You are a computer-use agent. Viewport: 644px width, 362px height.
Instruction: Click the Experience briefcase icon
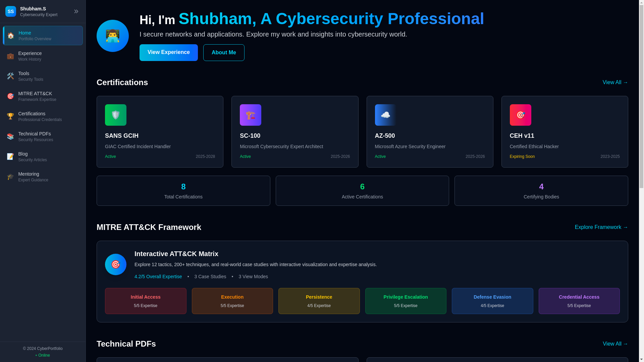pyautogui.click(x=10, y=56)
